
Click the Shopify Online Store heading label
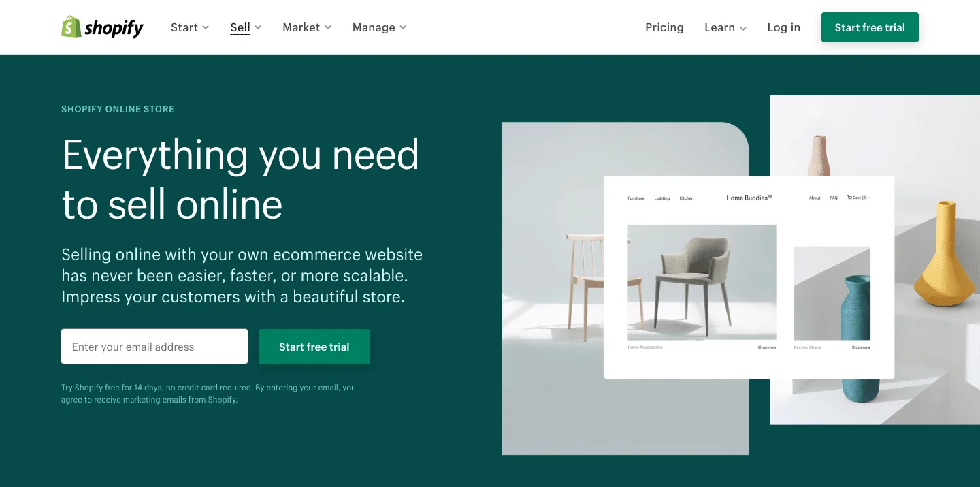pyautogui.click(x=118, y=109)
